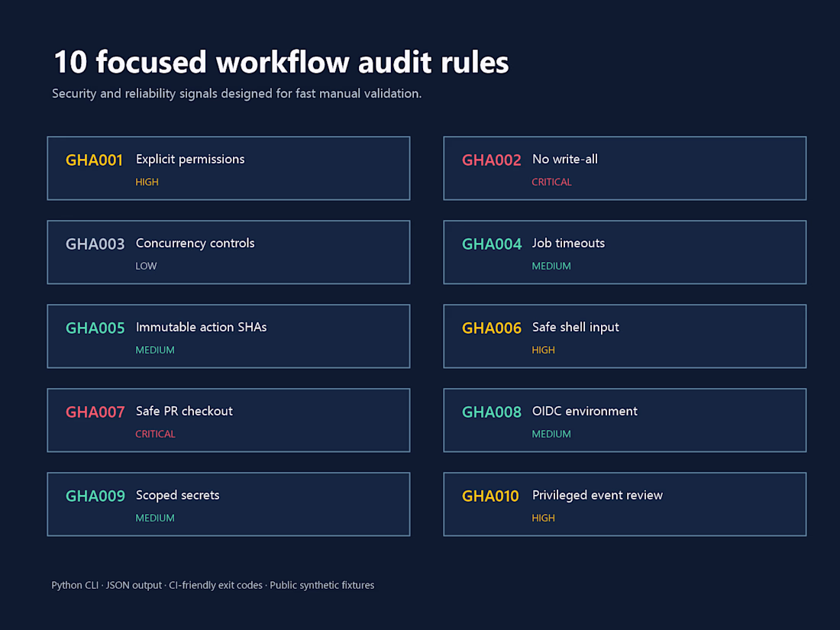Click the CRITICAL label under Safe PR checkout

(155, 435)
